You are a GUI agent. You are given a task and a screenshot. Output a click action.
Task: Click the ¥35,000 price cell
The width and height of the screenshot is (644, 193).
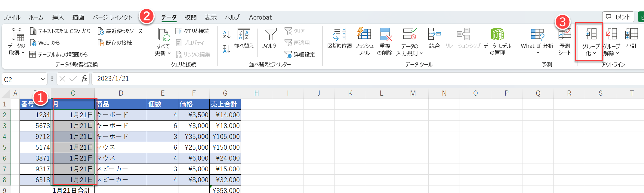pyautogui.click(x=194, y=136)
